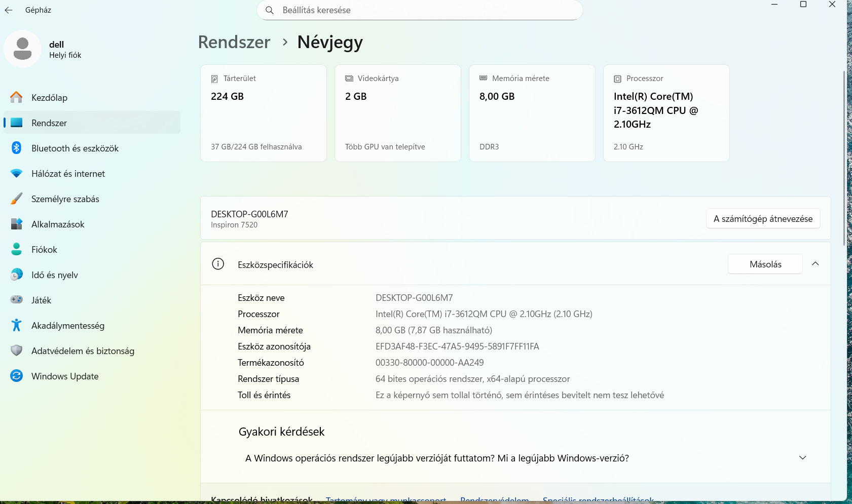Click A számítógép átnevezése button
The image size is (852, 504).
(762, 219)
